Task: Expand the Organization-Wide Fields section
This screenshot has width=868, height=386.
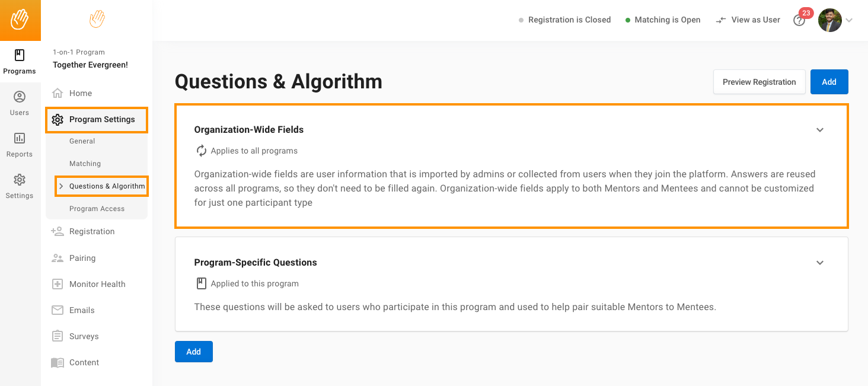Action: point(820,130)
